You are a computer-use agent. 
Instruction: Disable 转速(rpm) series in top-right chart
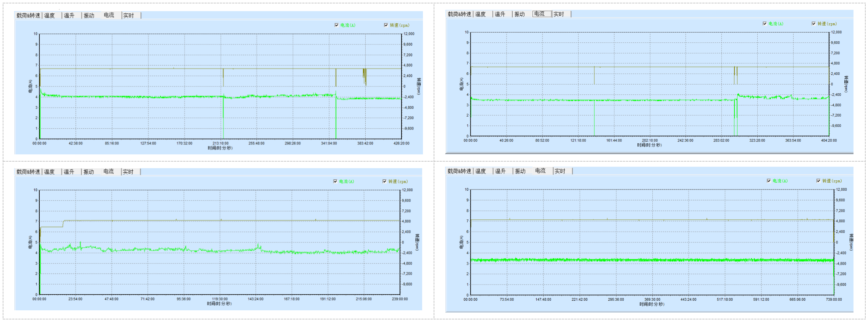[813, 24]
